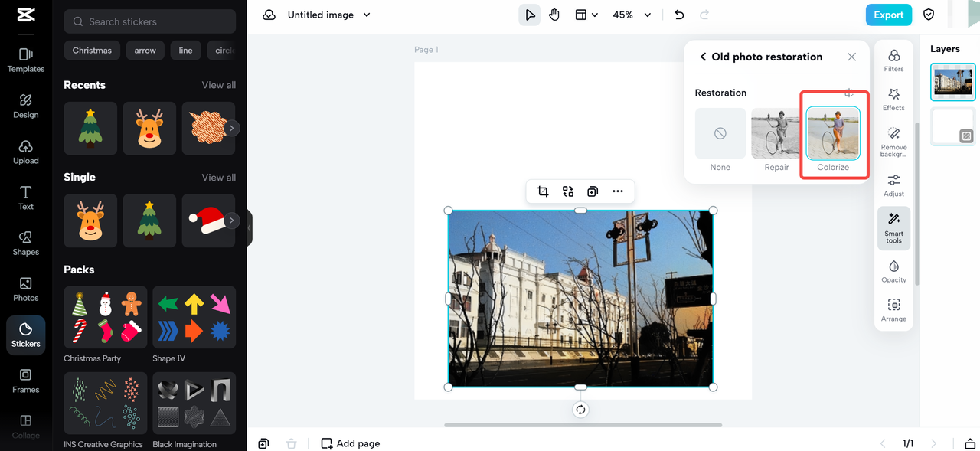Click the undo arrow in top bar
The image size is (980, 451).
[679, 15]
